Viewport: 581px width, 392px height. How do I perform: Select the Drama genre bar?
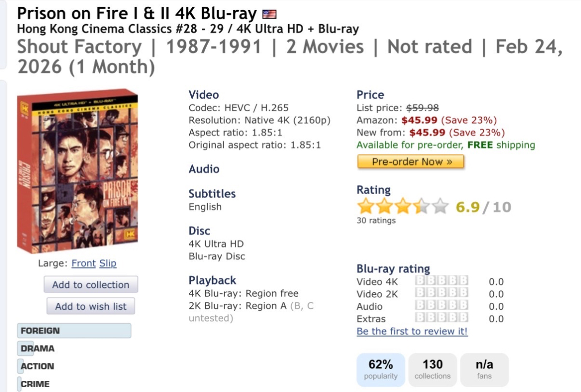pos(37,348)
